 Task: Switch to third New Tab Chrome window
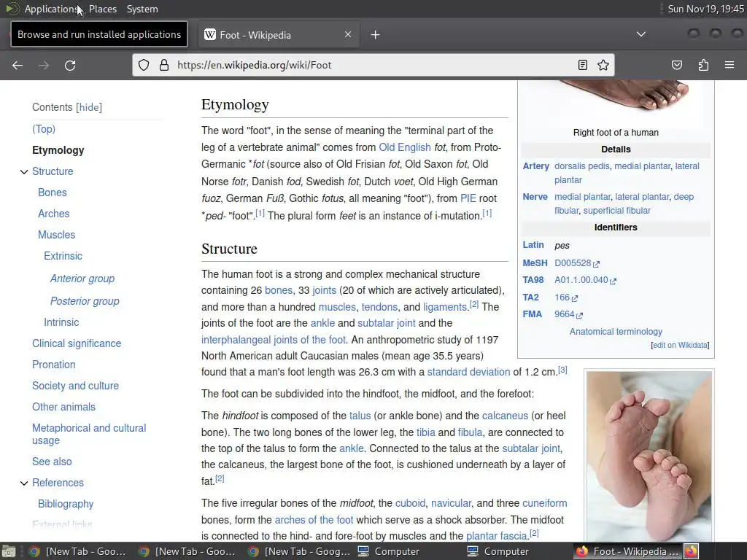[x=297, y=551]
